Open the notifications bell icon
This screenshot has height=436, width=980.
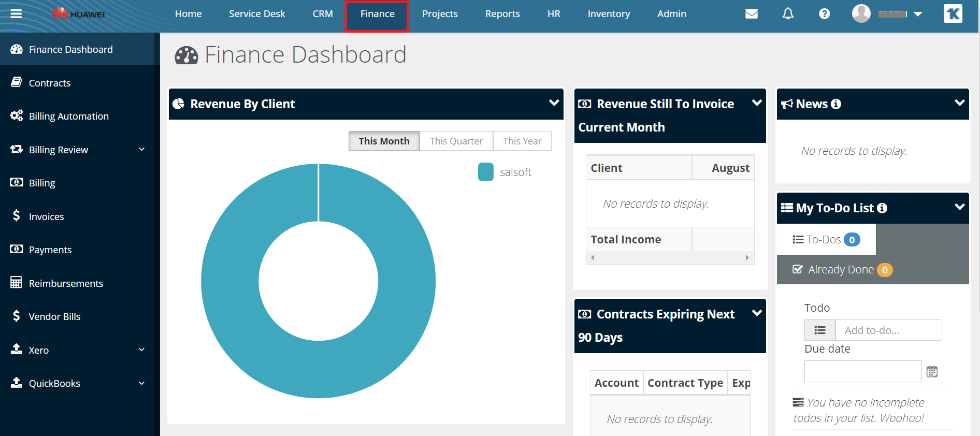click(x=787, y=14)
